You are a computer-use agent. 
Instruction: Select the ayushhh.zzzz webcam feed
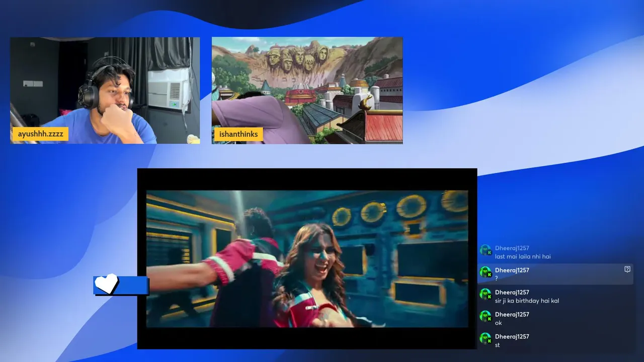pyautogui.click(x=105, y=90)
